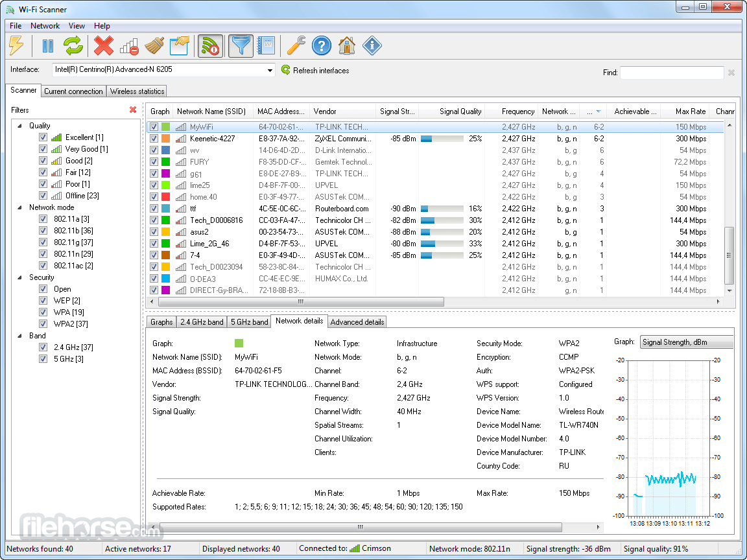Click the Excellent quality signal icon

(x=56, y=137)
